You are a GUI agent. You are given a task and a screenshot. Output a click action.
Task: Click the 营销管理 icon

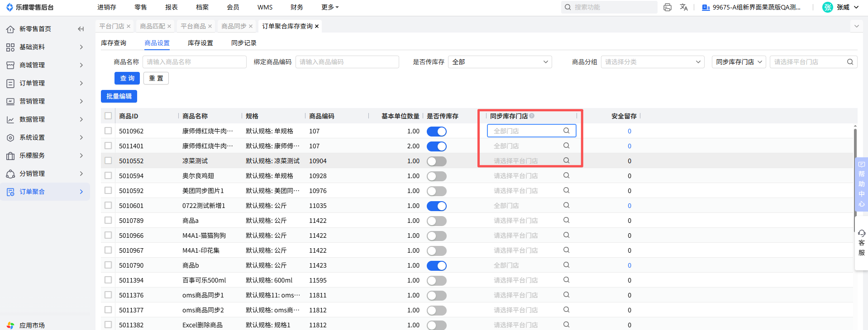(x=10, y=101)
